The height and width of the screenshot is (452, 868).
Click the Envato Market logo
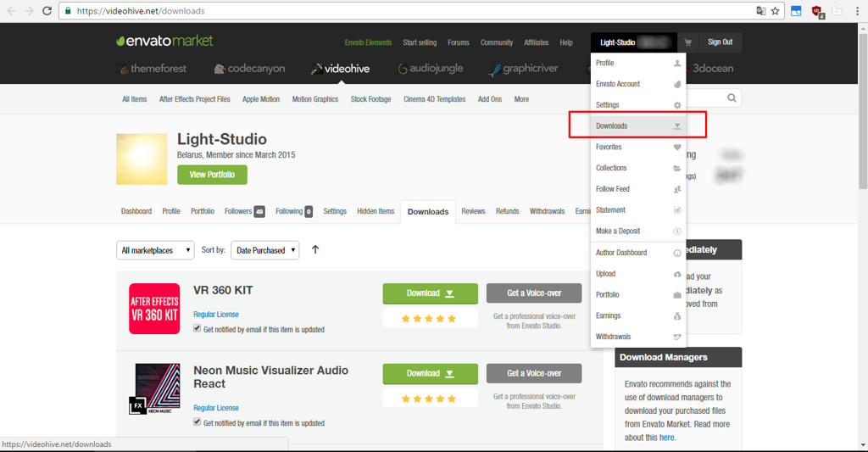[x=164, y=42]
